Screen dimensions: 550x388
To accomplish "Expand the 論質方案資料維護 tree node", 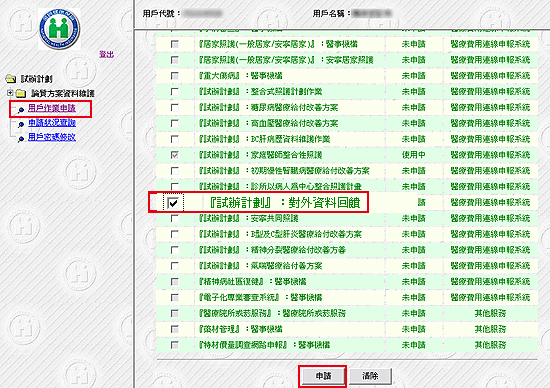I will coord(10,93).
